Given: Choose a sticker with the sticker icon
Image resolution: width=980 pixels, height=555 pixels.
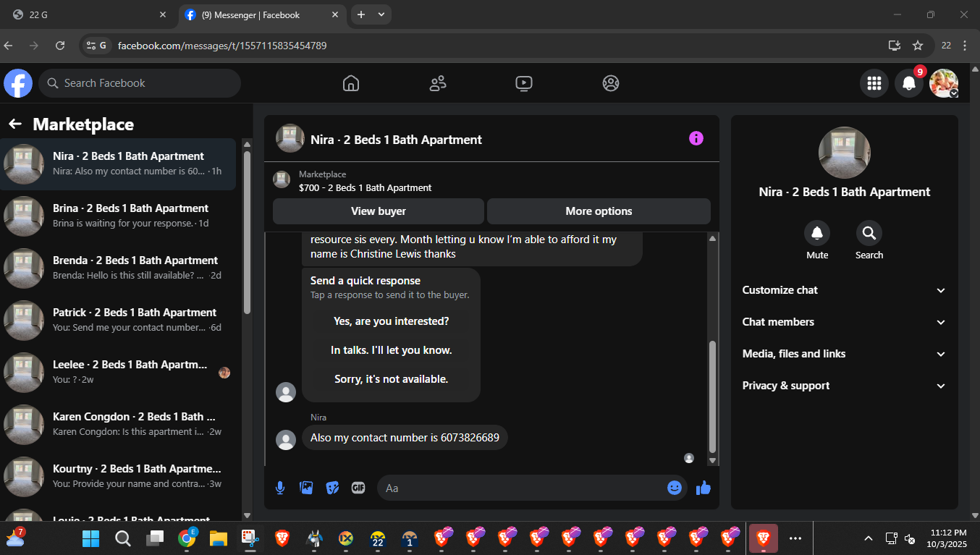Looking at the screenshot, I should click(x=332, y=488).
